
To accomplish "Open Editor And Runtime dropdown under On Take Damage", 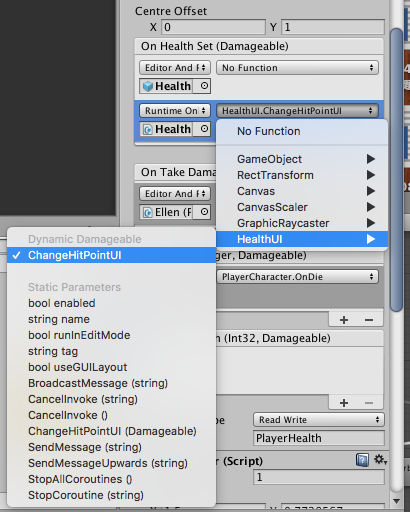I will click(175, 194).
